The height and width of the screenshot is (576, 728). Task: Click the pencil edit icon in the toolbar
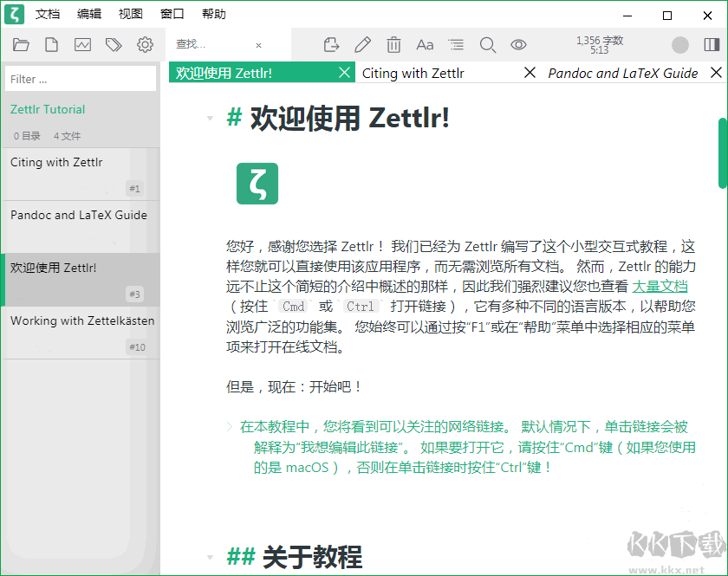pyautogui.click(x=362, y=44)
